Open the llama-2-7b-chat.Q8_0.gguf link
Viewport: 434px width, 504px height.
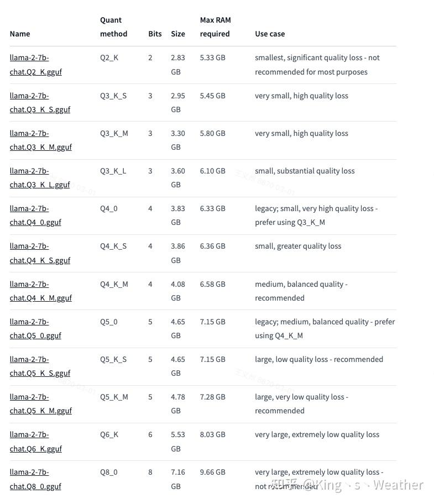(x=35, y=479)
